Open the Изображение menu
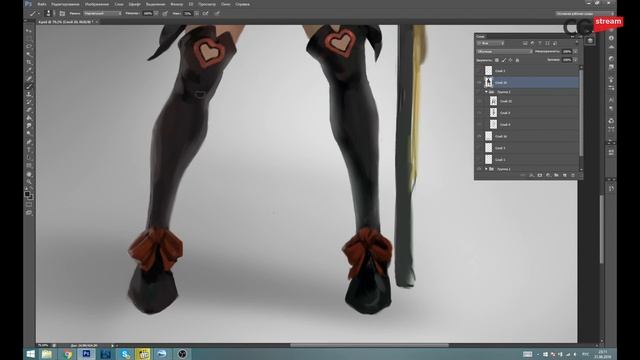Image resolution: width=640 pixels, height=360 pixels. 97,4
